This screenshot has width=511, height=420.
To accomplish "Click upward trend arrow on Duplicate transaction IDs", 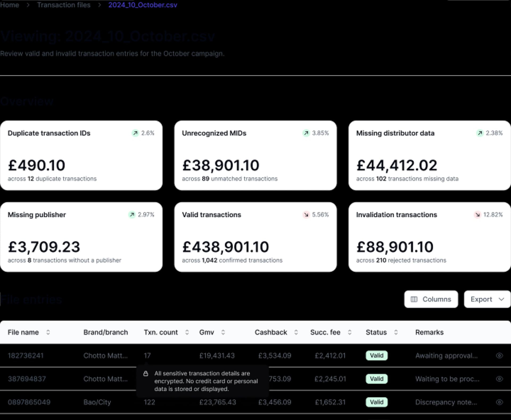I will 135,133.
